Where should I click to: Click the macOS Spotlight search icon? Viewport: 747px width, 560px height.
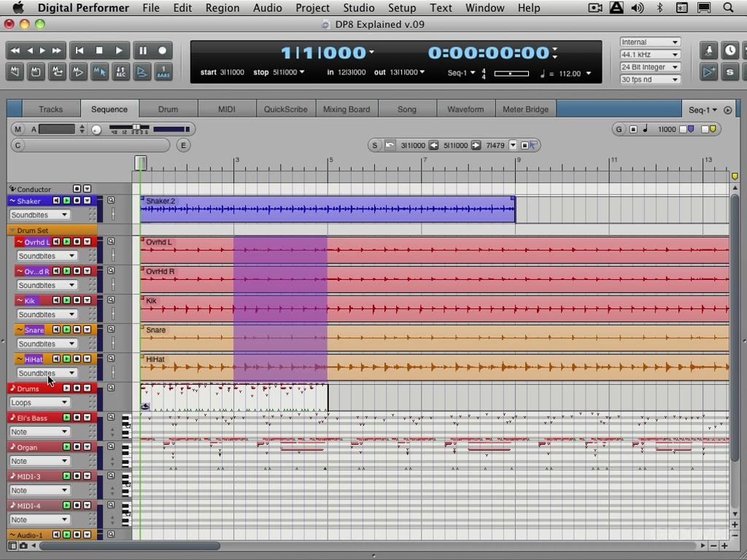click(728, 7)
